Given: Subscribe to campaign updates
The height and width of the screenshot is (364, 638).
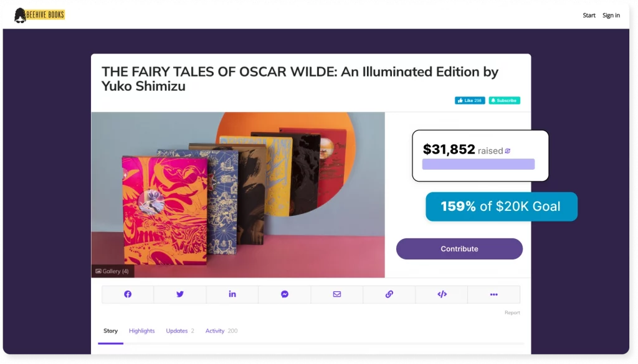Looking at the screenshot, I should tap(505, 100).
